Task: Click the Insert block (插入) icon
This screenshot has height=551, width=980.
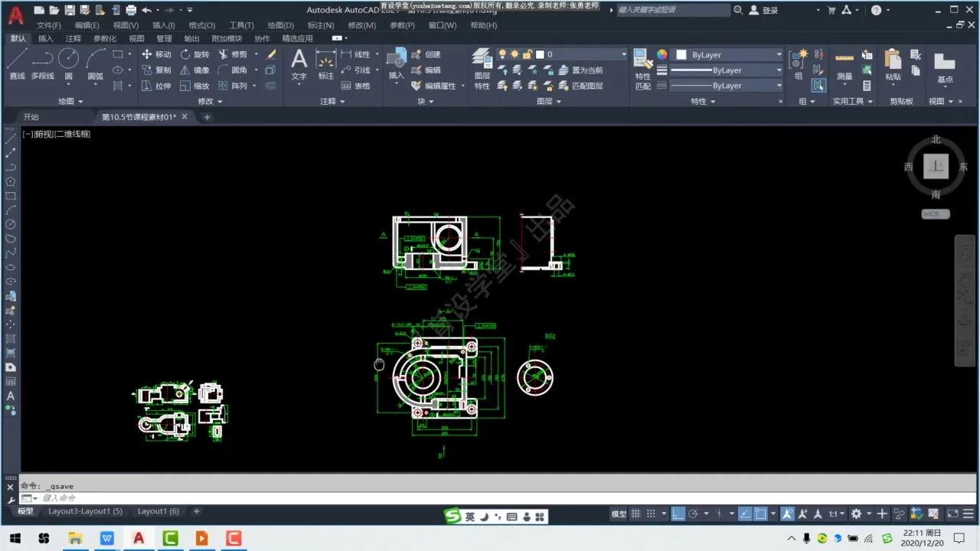Action: (x=396, y=64)
